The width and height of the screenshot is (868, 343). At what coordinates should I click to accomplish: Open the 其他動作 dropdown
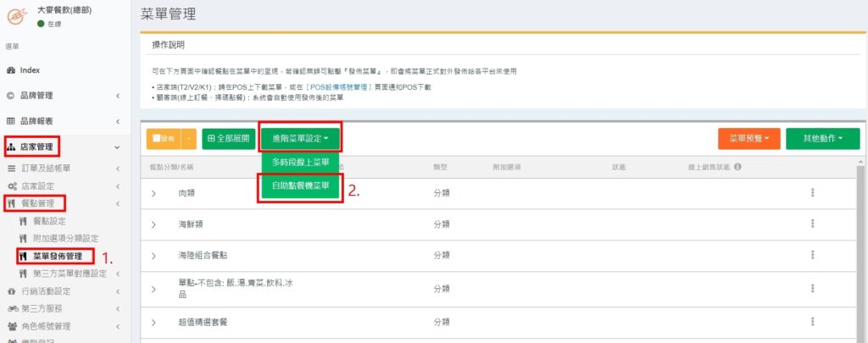[x=822, y=139]
